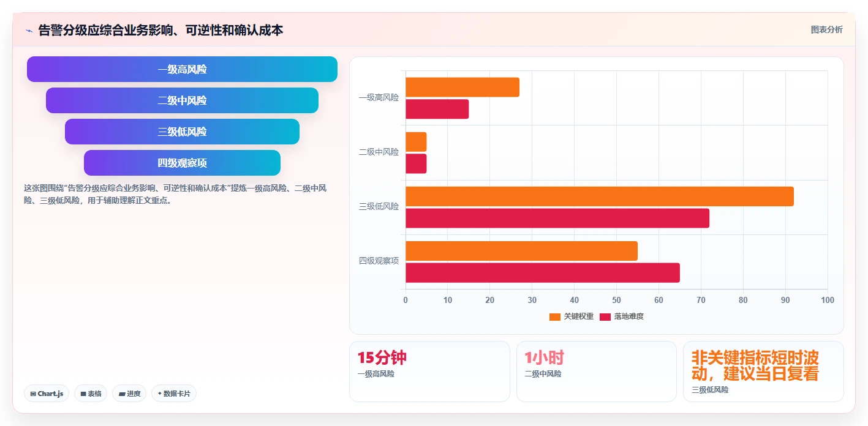868x426 pixels.
Task: Click the orange bar for 四级观察项
Action: tap(521, 251)
